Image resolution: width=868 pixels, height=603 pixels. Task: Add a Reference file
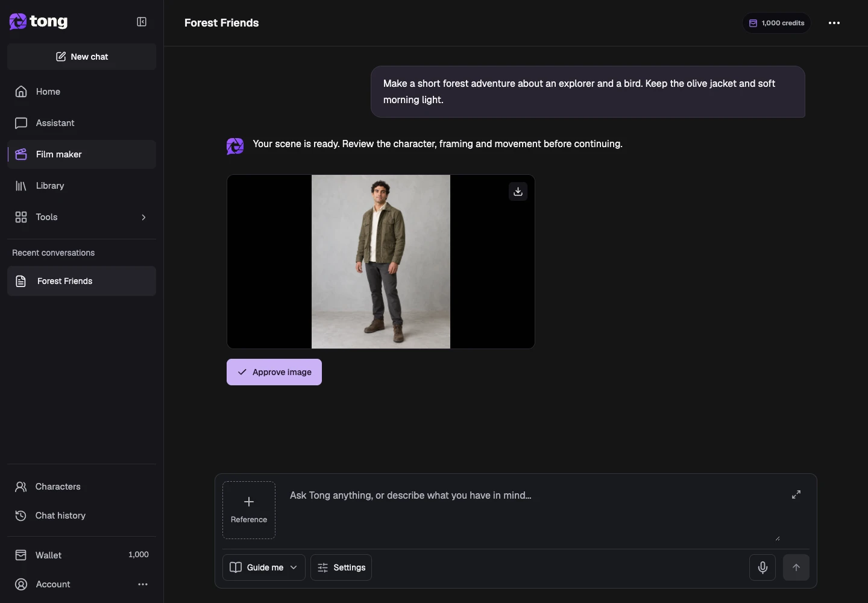[x=249, y=510]
